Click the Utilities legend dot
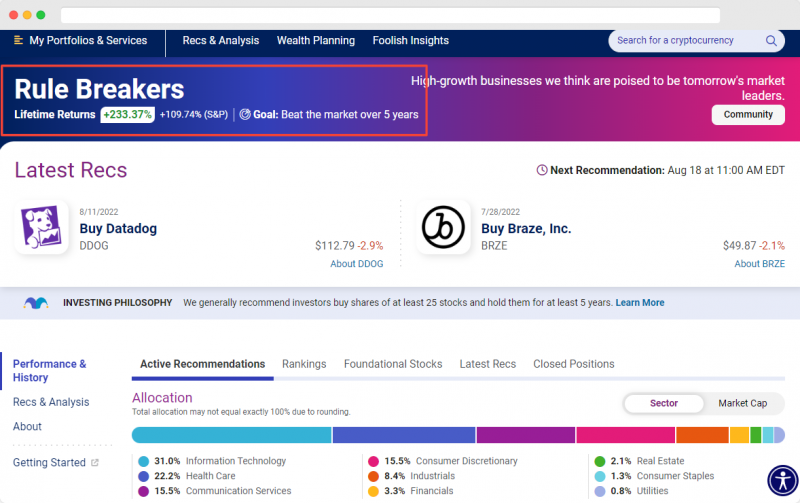Screen dimensions: 800x503 click(x=600, y=491)
